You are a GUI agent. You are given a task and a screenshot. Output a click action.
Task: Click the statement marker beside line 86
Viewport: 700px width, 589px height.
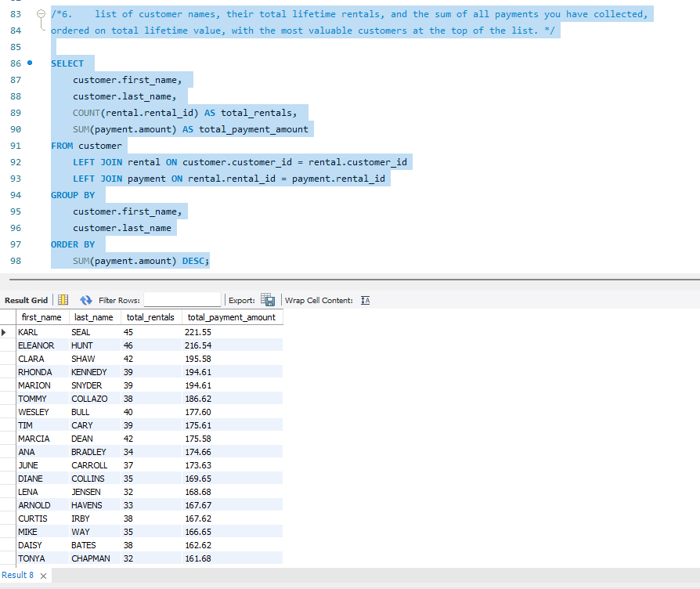[x=30, y=63]
